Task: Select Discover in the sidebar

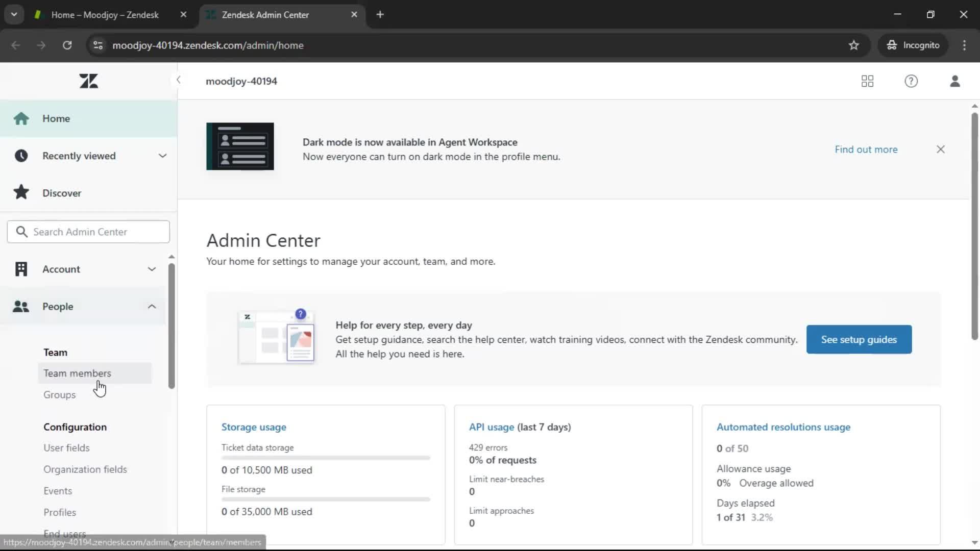Action: pyautogui.click(x=89, y=193)
